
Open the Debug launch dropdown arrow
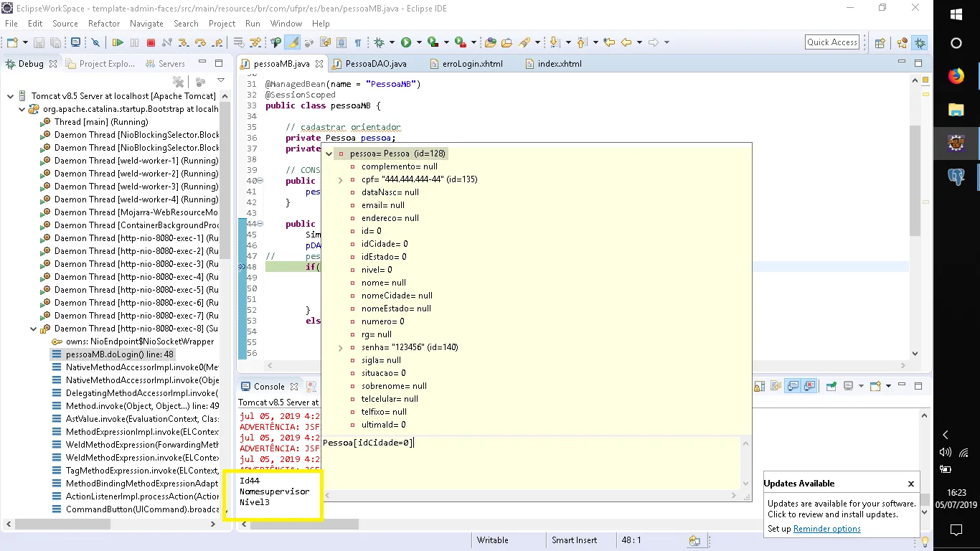click(391, 43)
